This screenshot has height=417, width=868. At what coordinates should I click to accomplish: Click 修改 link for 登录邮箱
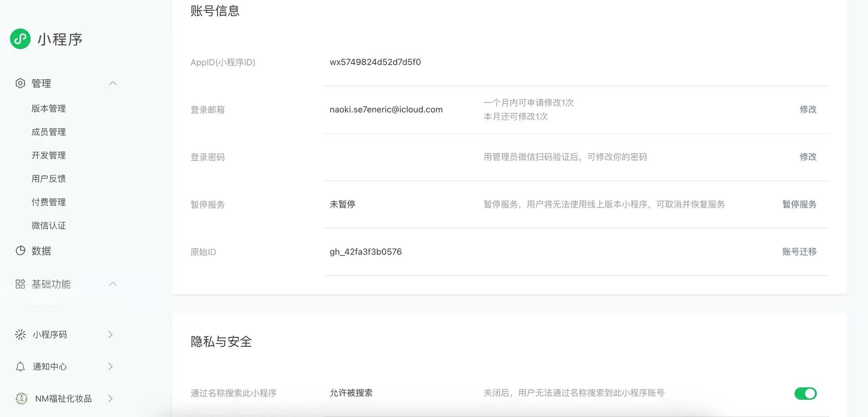808,109
